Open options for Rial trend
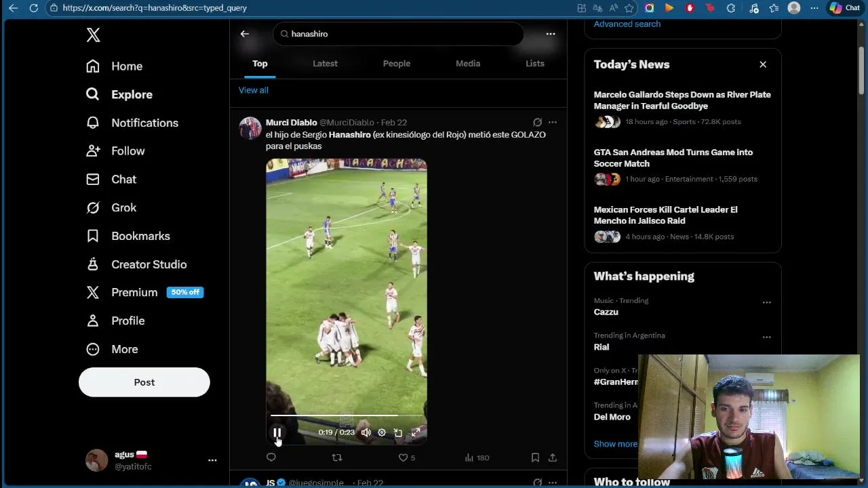 767,337
